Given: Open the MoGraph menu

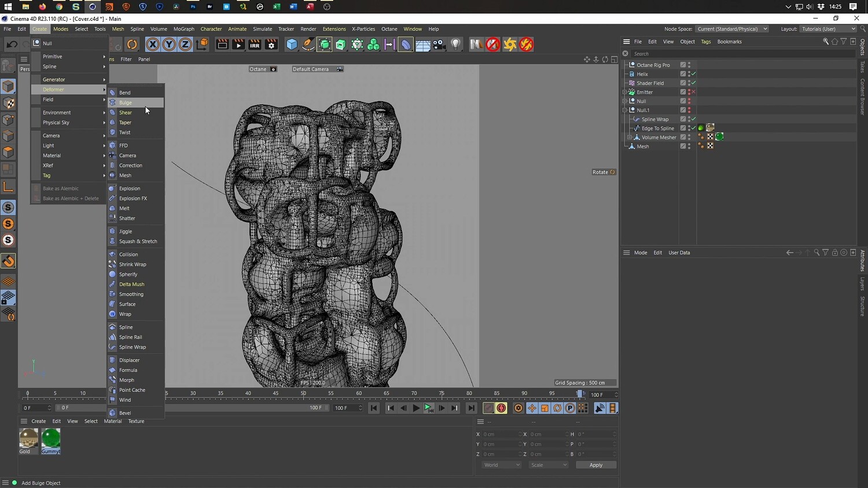Looking at the screenshot, I should point(183,29).
